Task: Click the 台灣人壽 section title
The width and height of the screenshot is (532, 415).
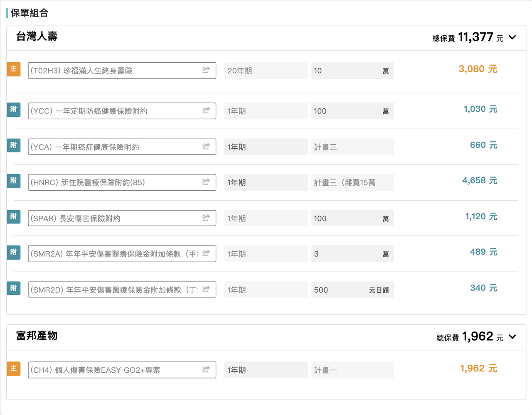Action: [37, 37]
